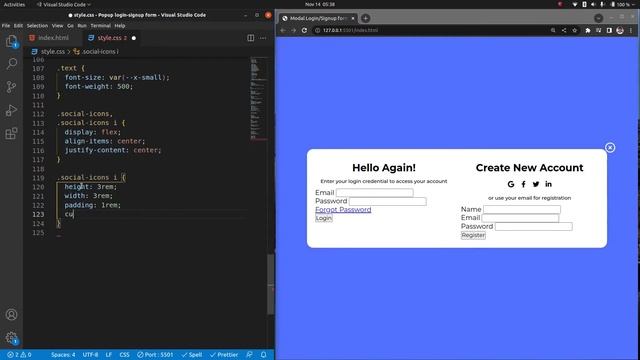Click the feedback icon in status bar
This screenshot has width=640, height=360.
point(249,355)
